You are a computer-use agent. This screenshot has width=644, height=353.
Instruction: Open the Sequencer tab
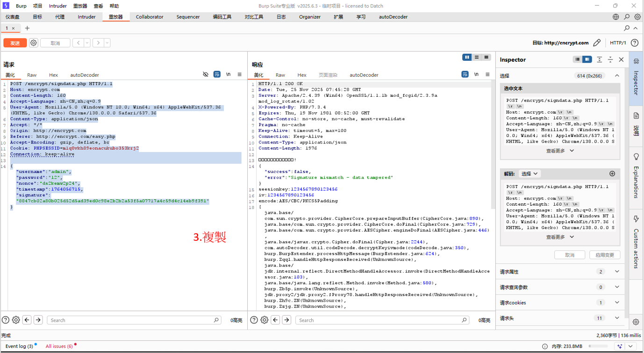click(188, 17)
